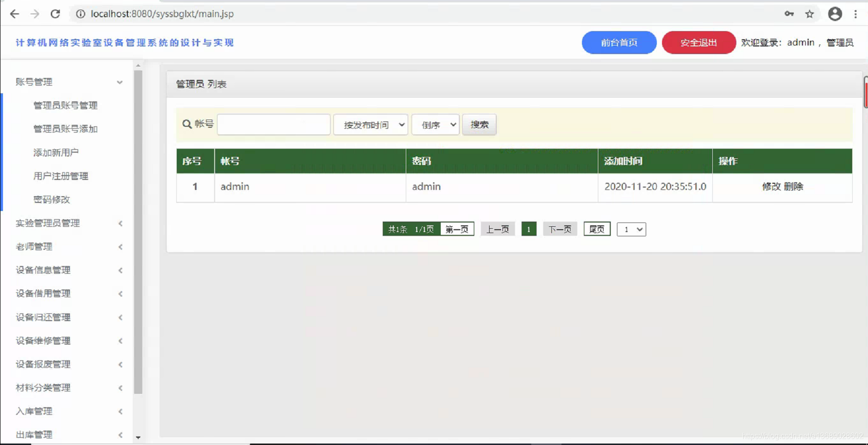Select 密码修改 from the sidebar

click(51, 200)
